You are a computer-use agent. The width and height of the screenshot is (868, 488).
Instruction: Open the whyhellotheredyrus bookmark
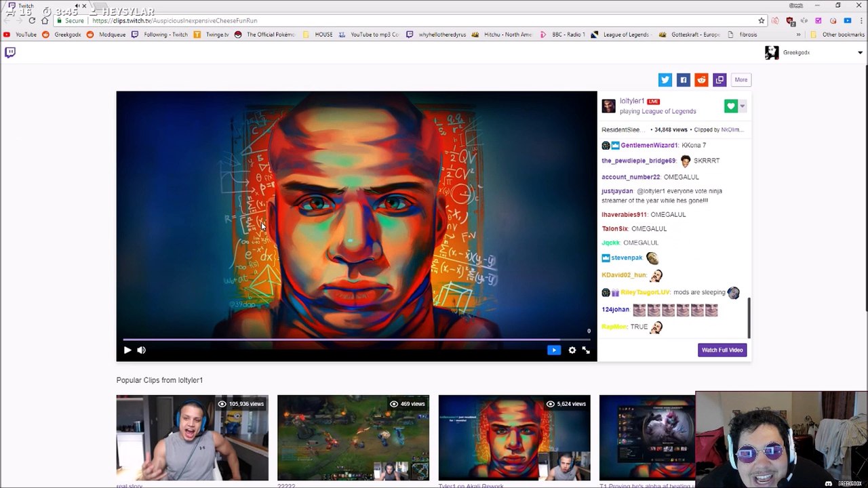437,35
